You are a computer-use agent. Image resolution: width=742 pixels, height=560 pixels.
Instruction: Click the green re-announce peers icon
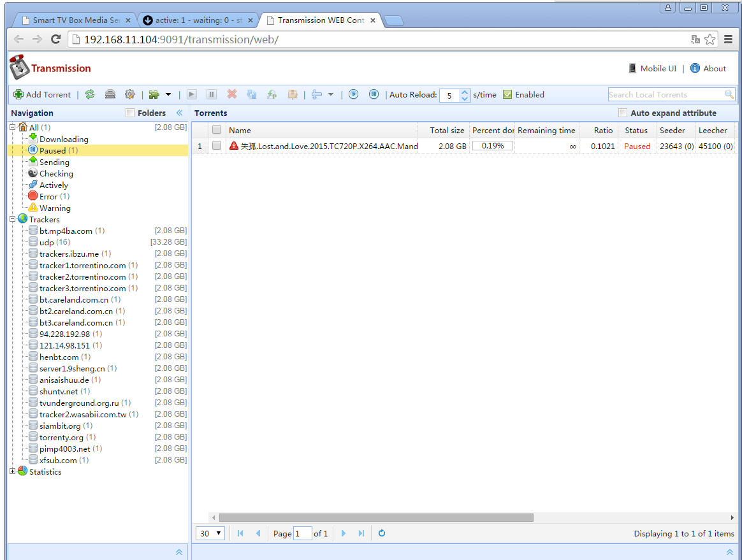tap(272, 94)
